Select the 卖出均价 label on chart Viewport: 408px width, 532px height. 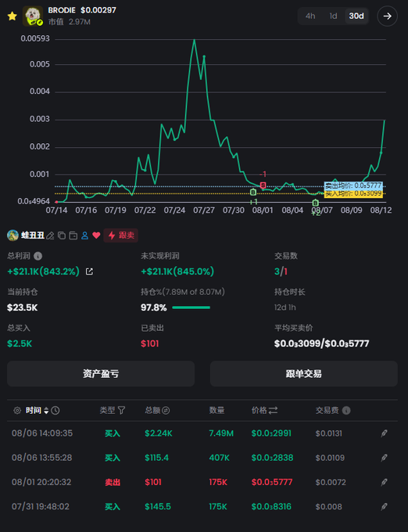(x=353, y=185)
